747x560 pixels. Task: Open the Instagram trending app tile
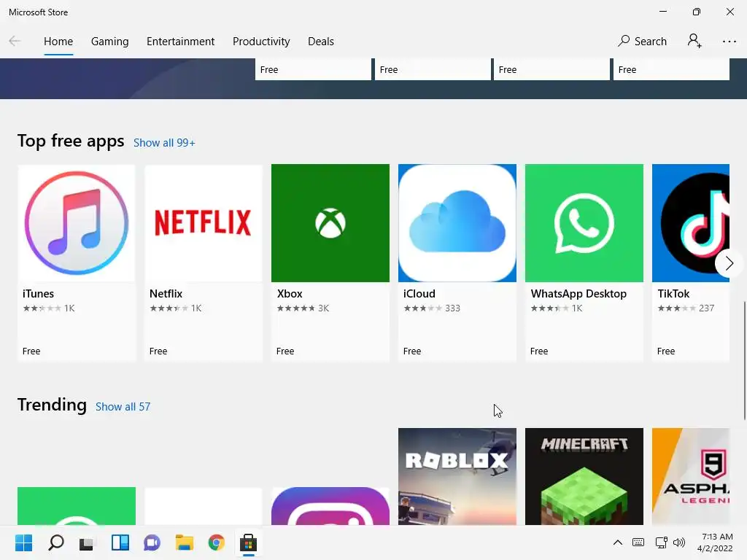click(x=330, y=506)
